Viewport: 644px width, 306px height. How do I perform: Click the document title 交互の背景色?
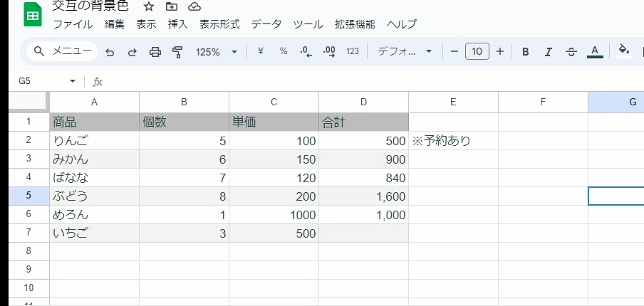(x=90, y=6)
